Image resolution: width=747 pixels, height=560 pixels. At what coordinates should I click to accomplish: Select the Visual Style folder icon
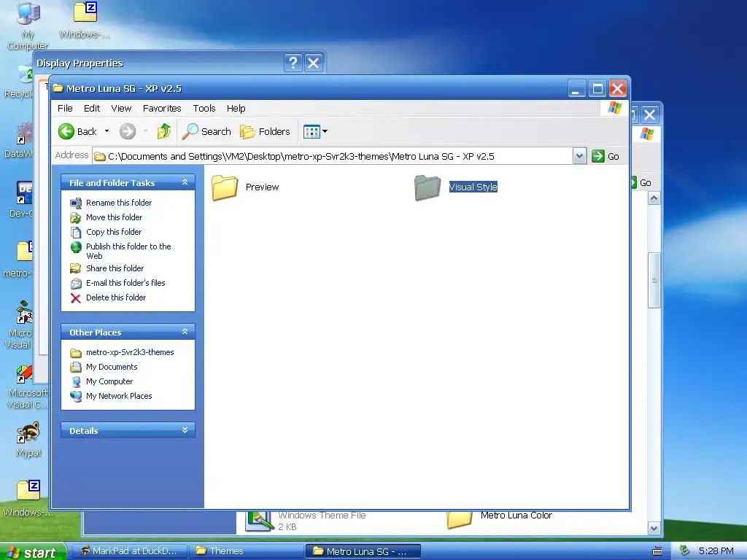click(427, 187)
